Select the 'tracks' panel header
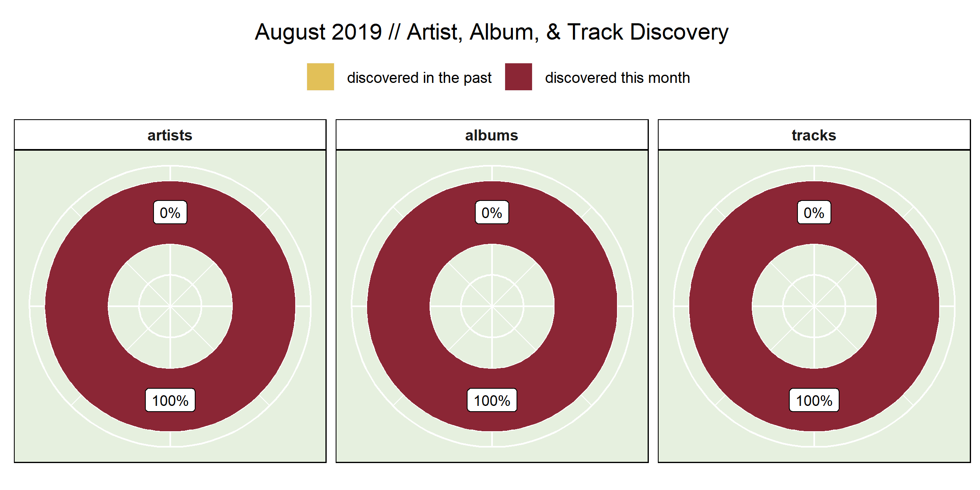This screenshot has height=490, width=980. [x=814, y=135]
